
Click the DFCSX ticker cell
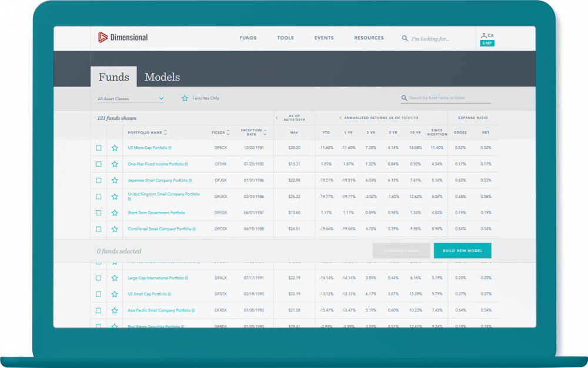[220, 229]
